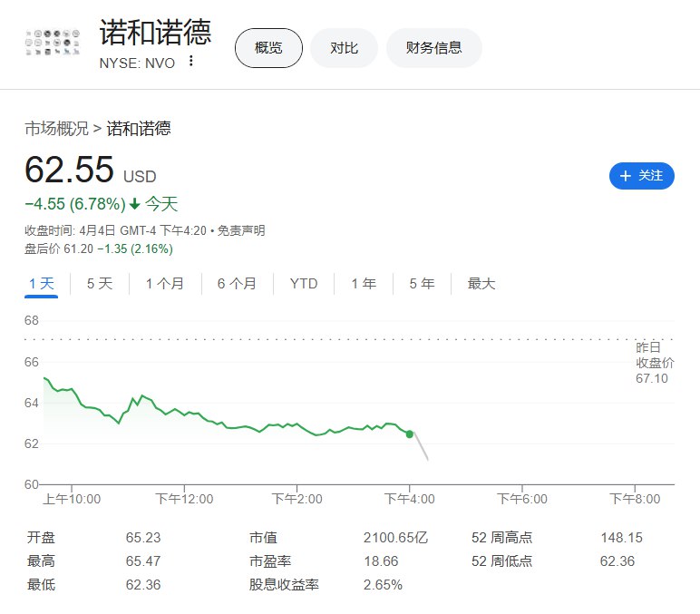Click the plus icon in 关注 button
The image size is (700, 614).
click(x=626, y=176)
